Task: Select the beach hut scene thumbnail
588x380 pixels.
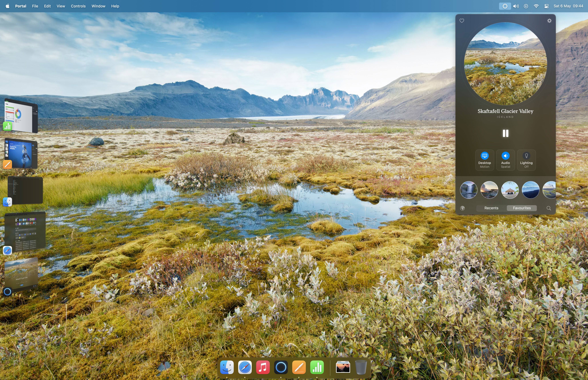Action: pyautogui.click(x=510, y=190)
